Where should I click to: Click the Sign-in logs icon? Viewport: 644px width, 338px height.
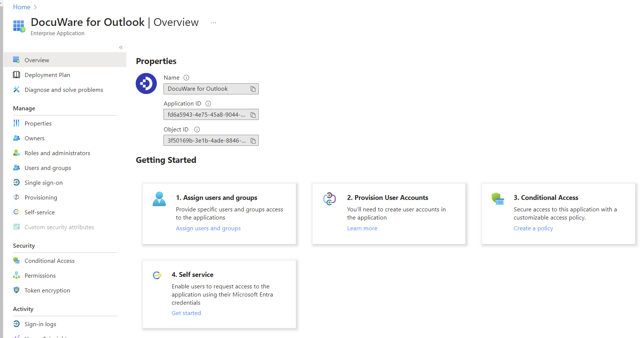16,324
